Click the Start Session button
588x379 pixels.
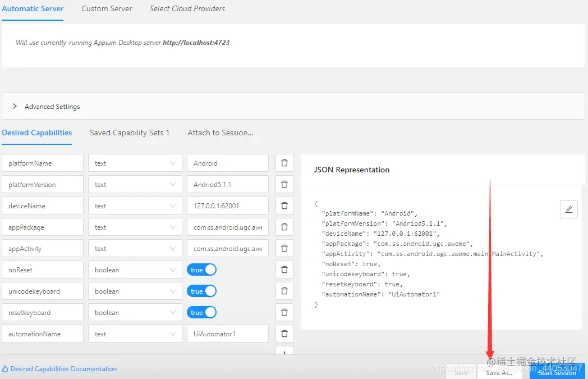(x=557, y=372)
